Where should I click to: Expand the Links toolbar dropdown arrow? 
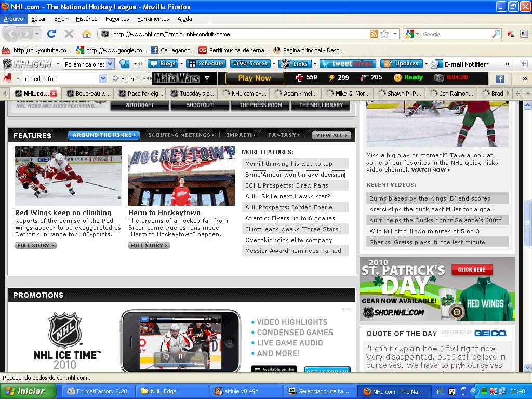[314, 64]
